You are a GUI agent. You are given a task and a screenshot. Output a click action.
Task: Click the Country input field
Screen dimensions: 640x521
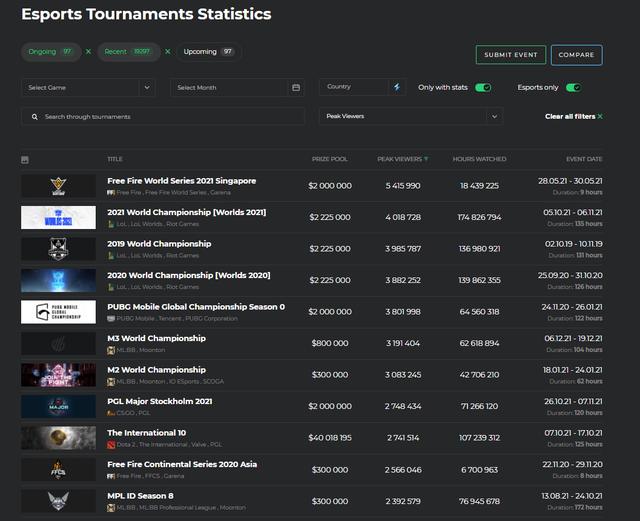[354, 87]
